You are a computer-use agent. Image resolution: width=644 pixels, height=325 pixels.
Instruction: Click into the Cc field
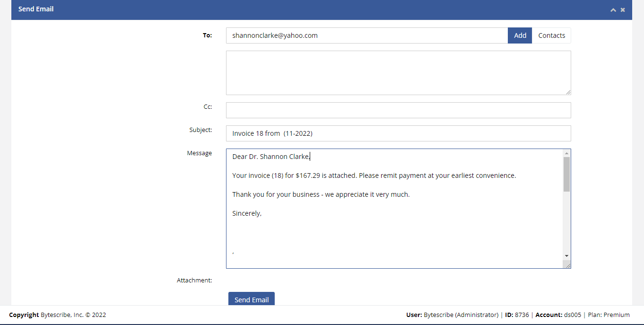click(398, 110)
